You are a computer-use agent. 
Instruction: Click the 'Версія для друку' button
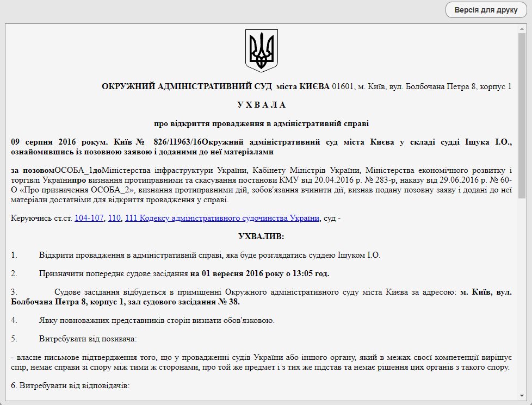[485, 10]
